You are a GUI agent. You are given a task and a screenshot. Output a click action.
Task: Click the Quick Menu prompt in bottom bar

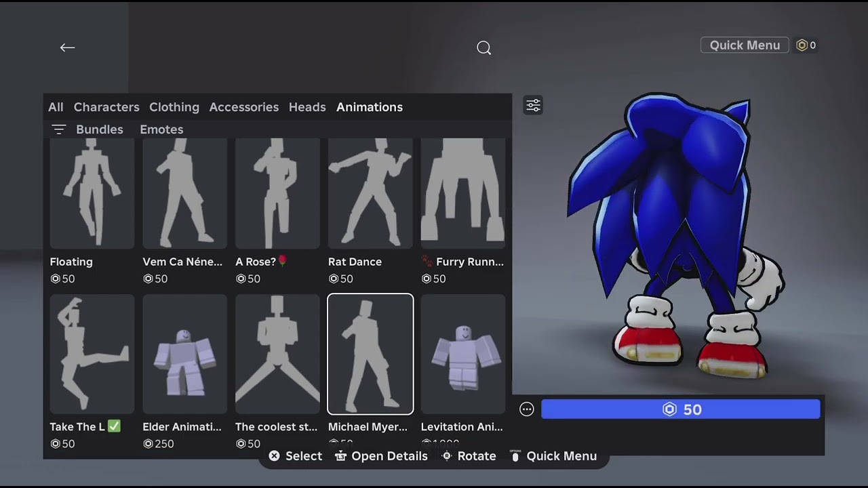pos(553,456)
